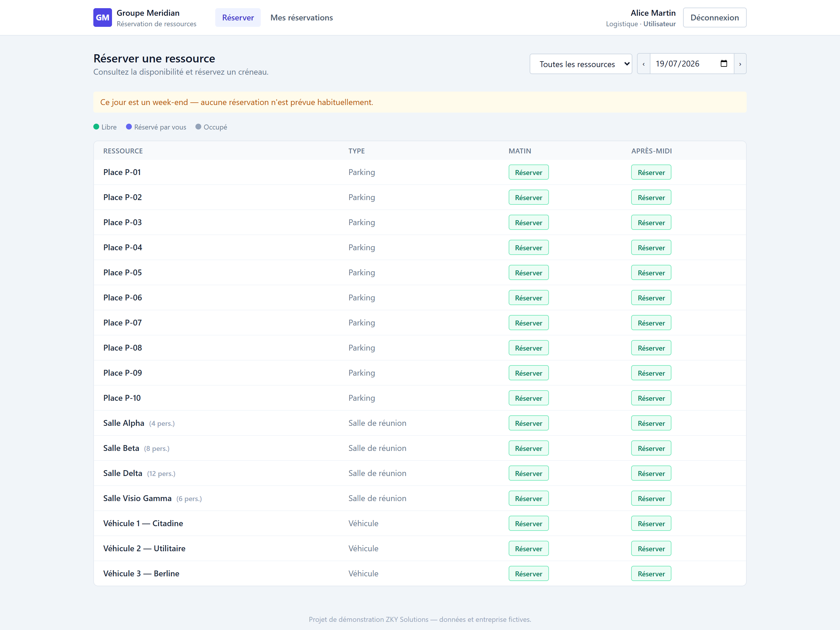Screen dimensions: 840x630
Task: Reserve Place P-01 for the morning
Action: [x=528, y=172]
